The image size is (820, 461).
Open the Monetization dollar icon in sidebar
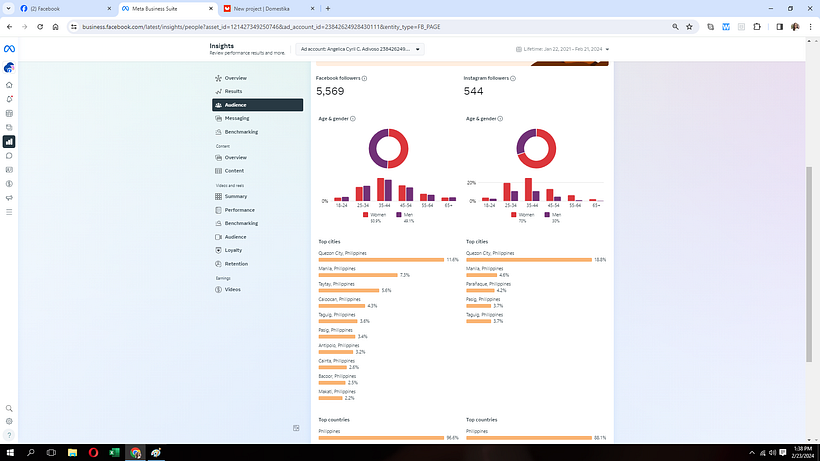9,184
